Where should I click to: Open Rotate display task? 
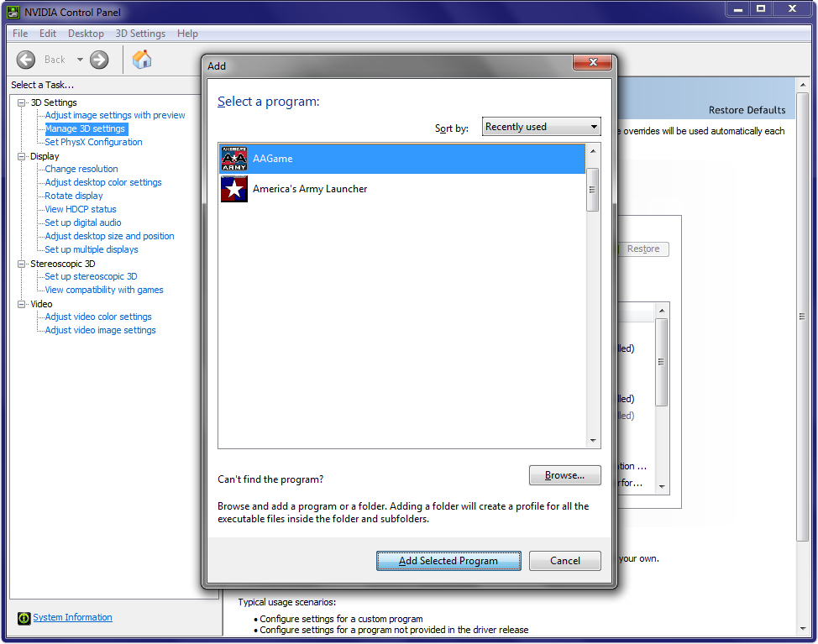74,196
